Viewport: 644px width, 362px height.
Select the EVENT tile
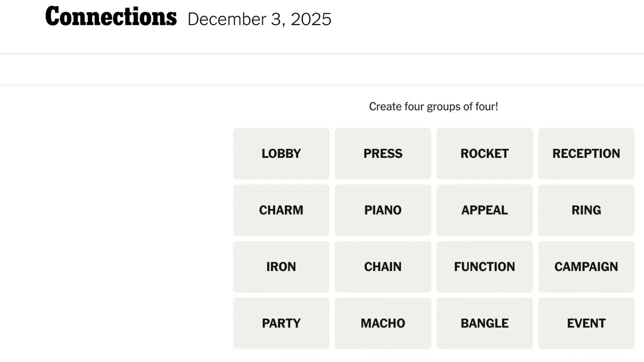coord(586,323)
